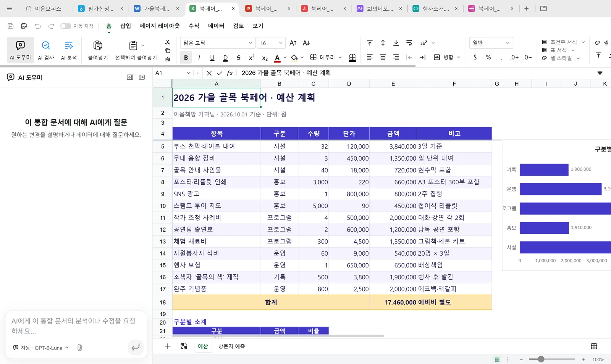Image resolution: width=611 pixels, height=364 pixels.
Task: Add a new sheet with plus icon
Action: 168,346
